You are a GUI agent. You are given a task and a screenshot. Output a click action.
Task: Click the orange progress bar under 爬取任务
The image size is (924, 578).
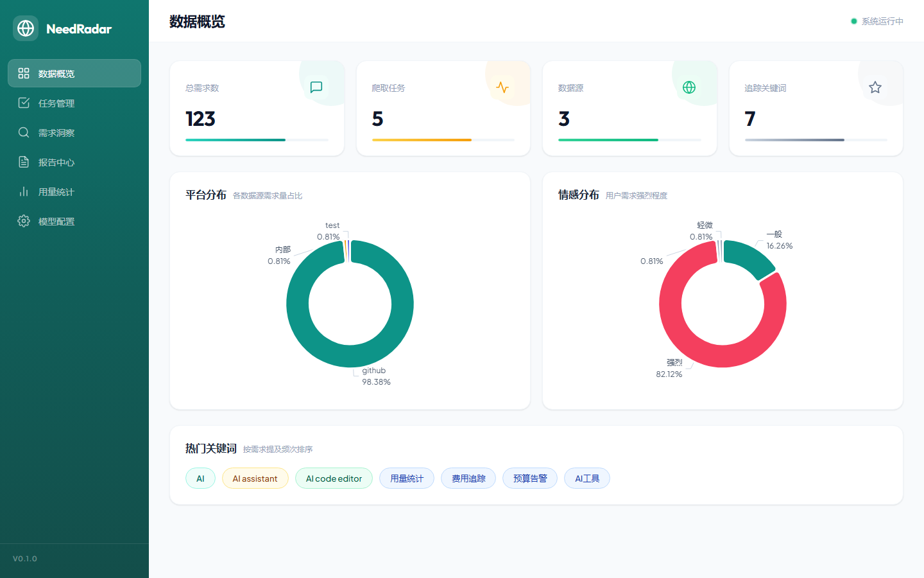(422, 140)
